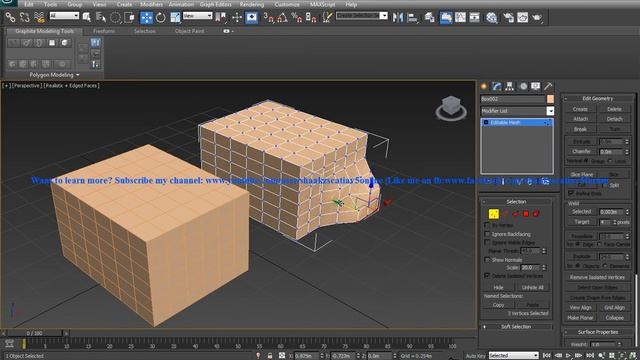Click the Unhide All button

(532, 287)
